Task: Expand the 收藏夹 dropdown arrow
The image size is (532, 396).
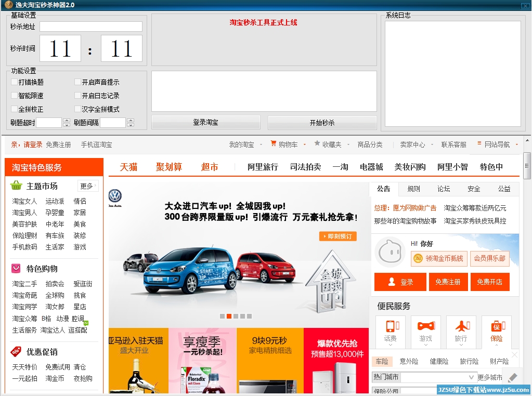Action: tap(348, 145)
